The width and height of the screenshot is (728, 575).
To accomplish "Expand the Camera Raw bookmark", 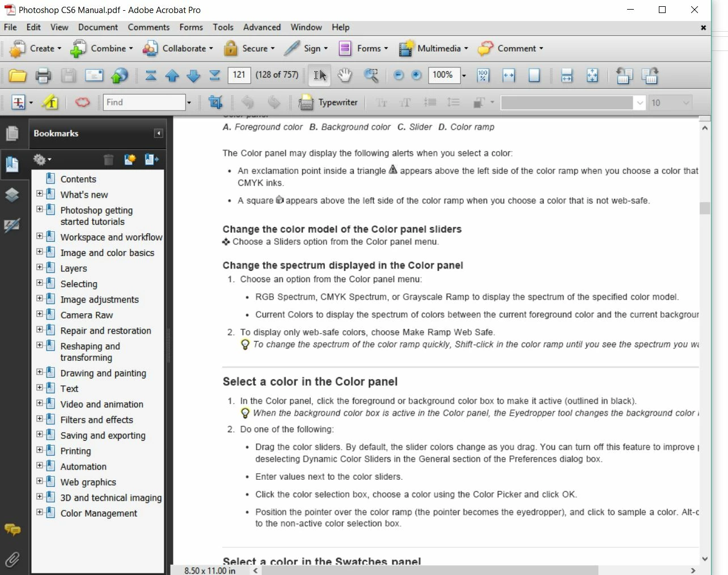I will (40, 314).
